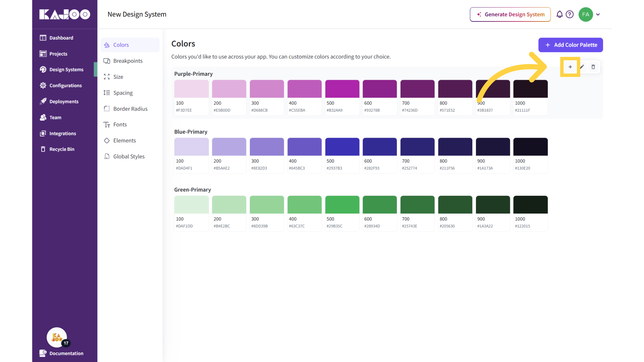Click Generate Design System button
This screenshot has height=362, width=644.
coord(510,14)
